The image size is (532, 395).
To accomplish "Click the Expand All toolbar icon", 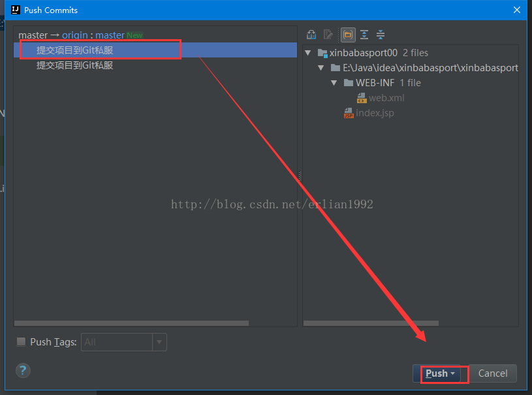I will click(364, 35).
